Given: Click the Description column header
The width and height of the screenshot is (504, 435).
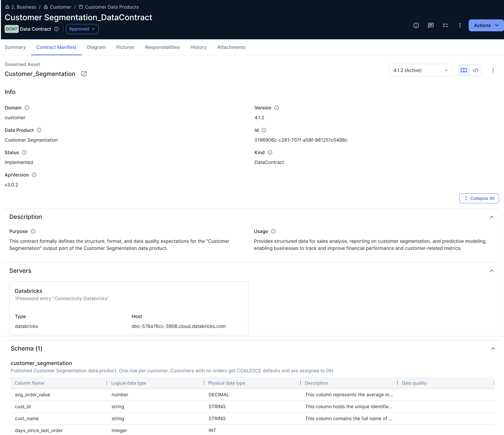Looking at the screenshot, I should [x=316, y=383].
